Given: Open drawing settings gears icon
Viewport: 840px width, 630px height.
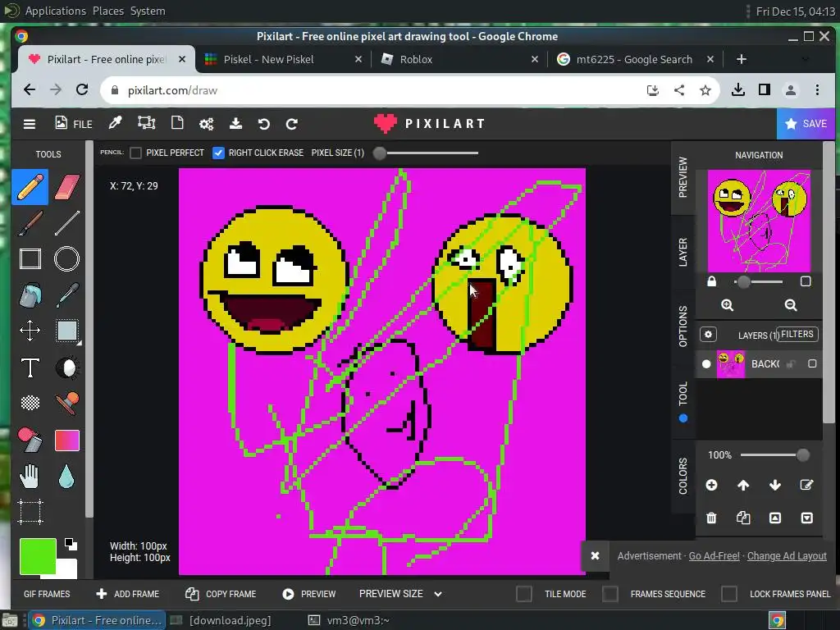Looking at the screenshot, I should (206, 125).
